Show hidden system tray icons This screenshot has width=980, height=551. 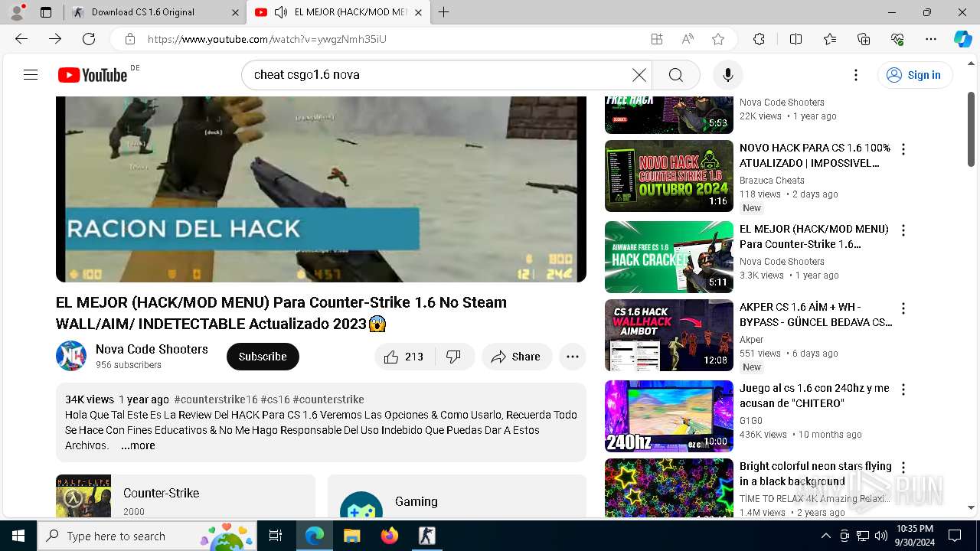(x=825, y=536)
